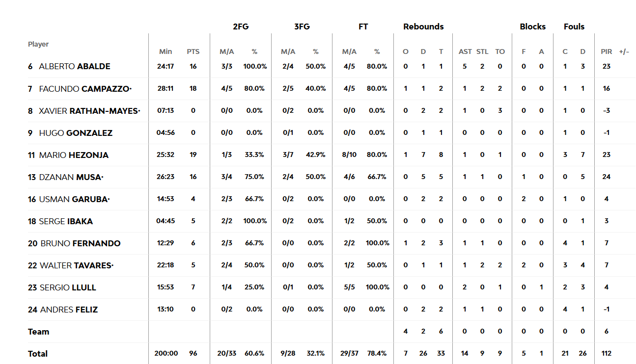This screenshot has width=636, height=364.
Task: Click the 3FG group header
Action: point(302,26)
